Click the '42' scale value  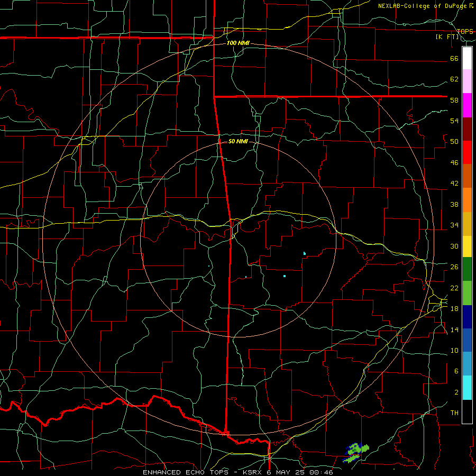click(454, 184)
